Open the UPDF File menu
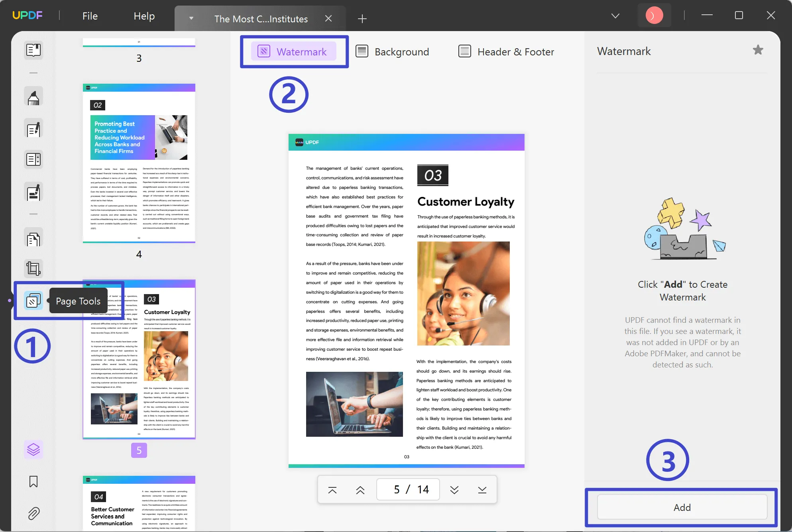The image size is (792, 532). (90, 16)
